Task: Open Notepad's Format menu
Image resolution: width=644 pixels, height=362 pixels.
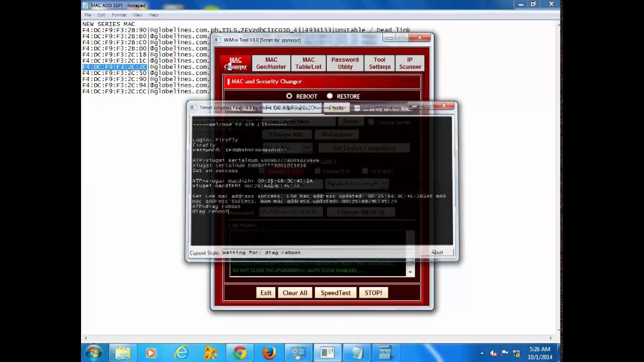Action: (x=119, y=15)
